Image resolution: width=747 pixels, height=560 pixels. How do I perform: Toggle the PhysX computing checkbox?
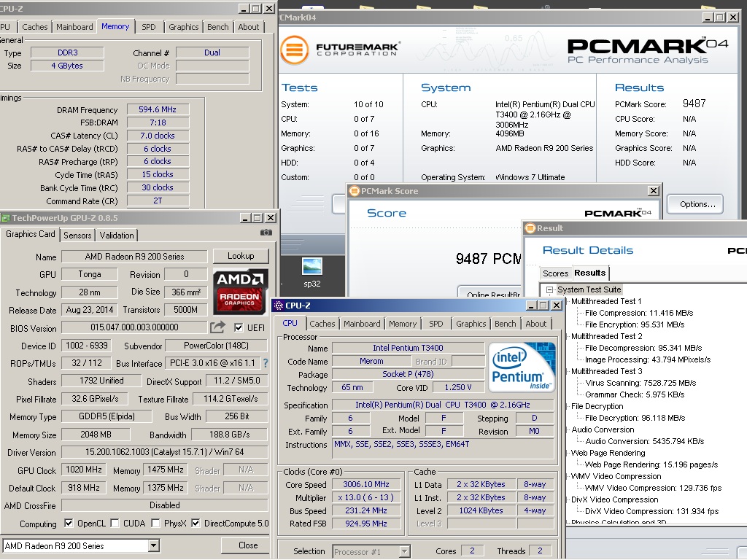(155, 523)
